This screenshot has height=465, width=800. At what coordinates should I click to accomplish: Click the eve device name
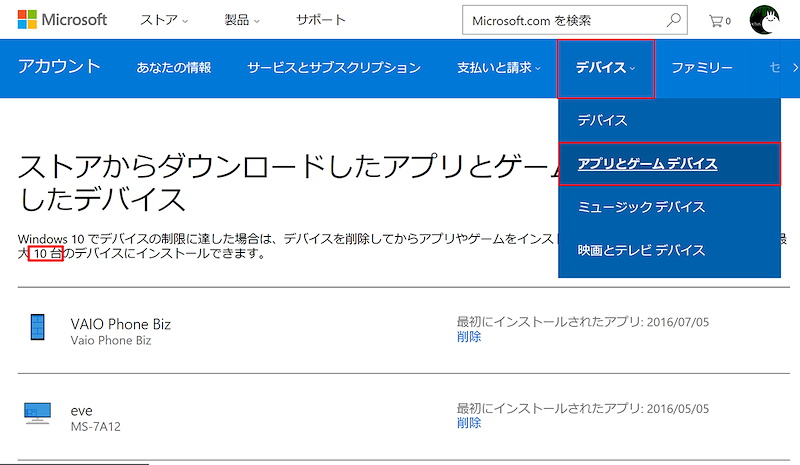(82, 411)
